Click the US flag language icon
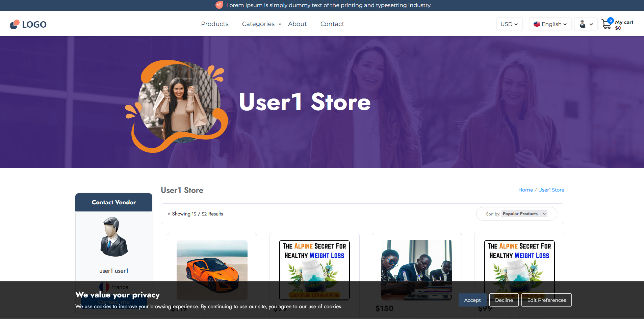Viewport: 644px width, 319px height. pyautogui.click(x=537, y=24)
